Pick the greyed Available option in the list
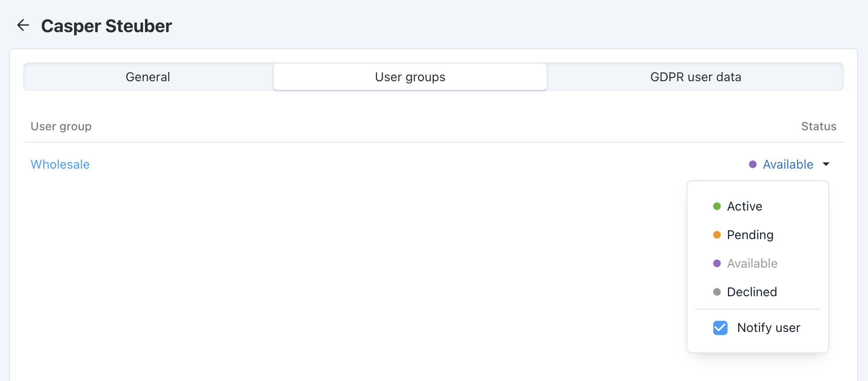The width and height of the screenshot is (868, 381). (x=758, y=263)
